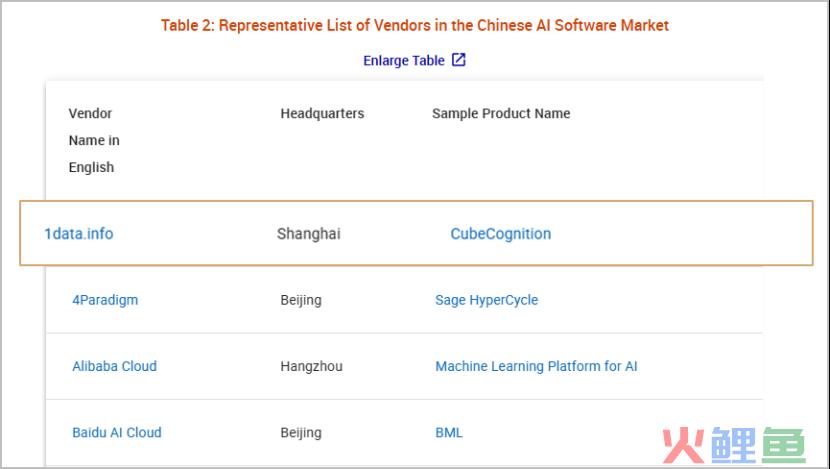The height and width of the screenshot is (469, 830).
Task: Click the open-in-new-window icon beside Enlarge Table
Action: point(458,60)
